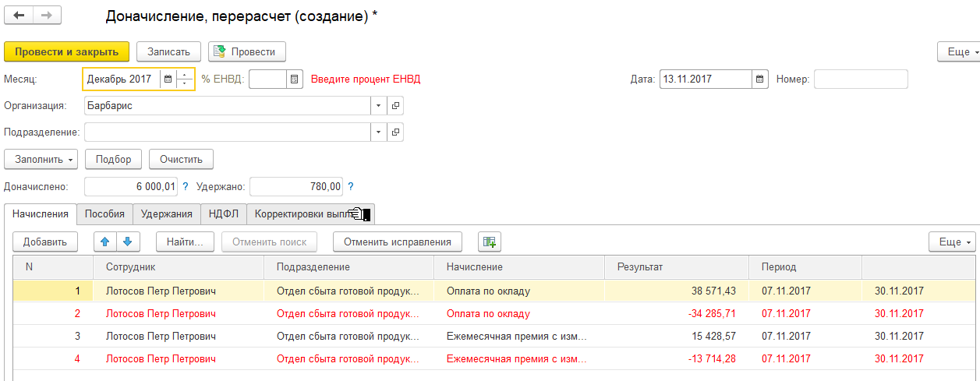
Task: Open calculator for % ЕНВД field
Action: click(x=294, y=79)
